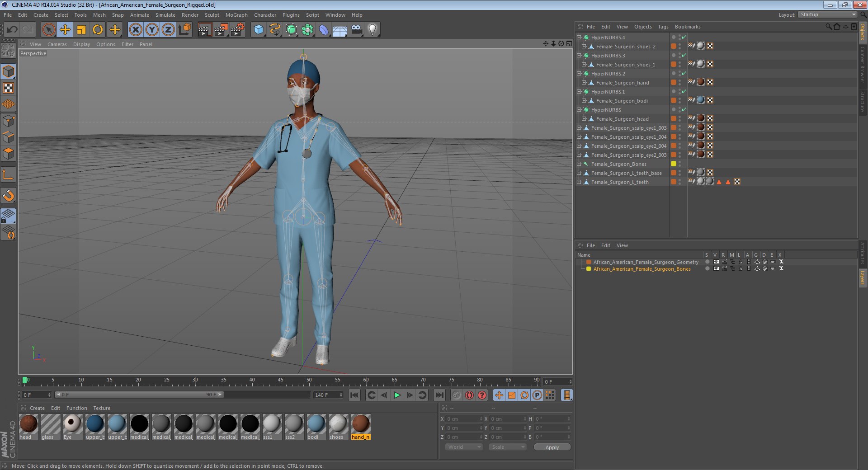Select the Live Selection tool

(49, 30)
